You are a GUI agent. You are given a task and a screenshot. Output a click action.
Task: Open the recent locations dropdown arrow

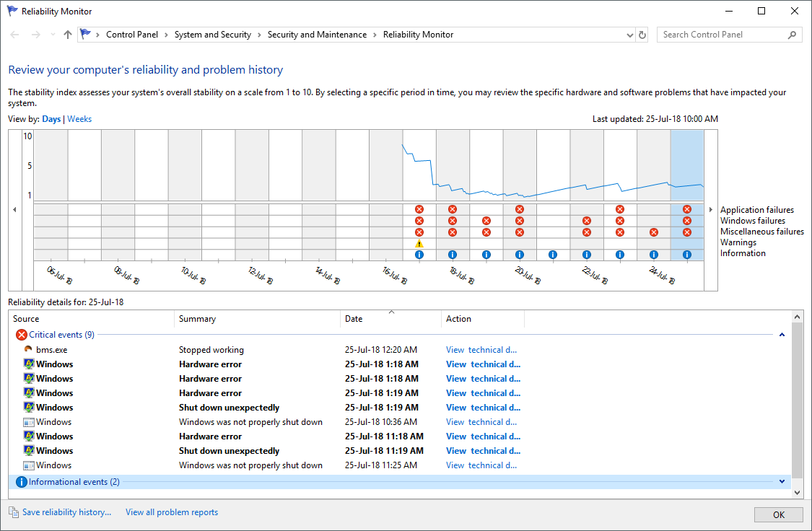52,35
